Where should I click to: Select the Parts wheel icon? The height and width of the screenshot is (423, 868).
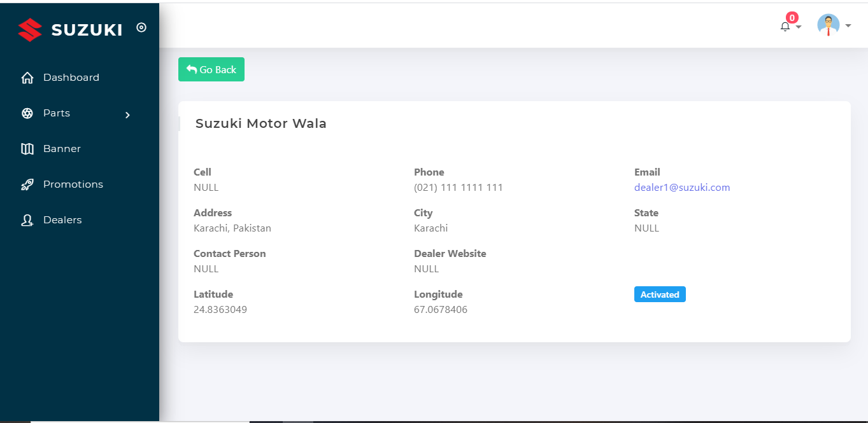27,113
